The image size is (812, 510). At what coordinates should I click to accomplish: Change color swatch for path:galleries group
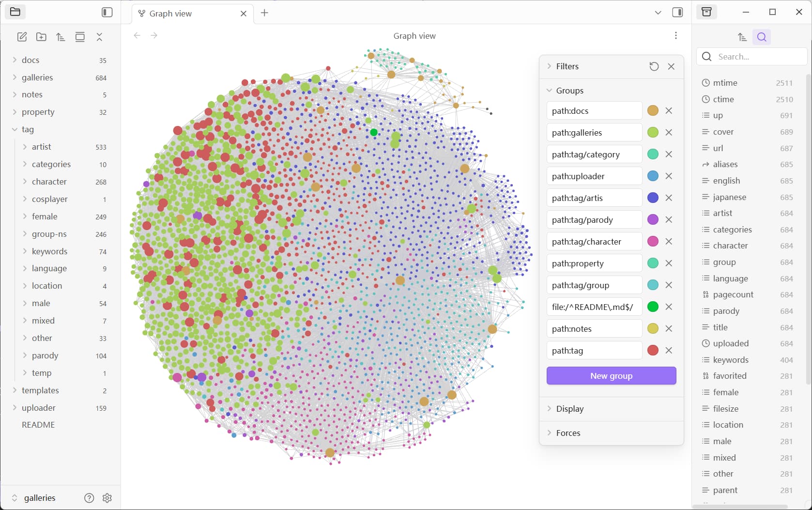tap(653, 132)
